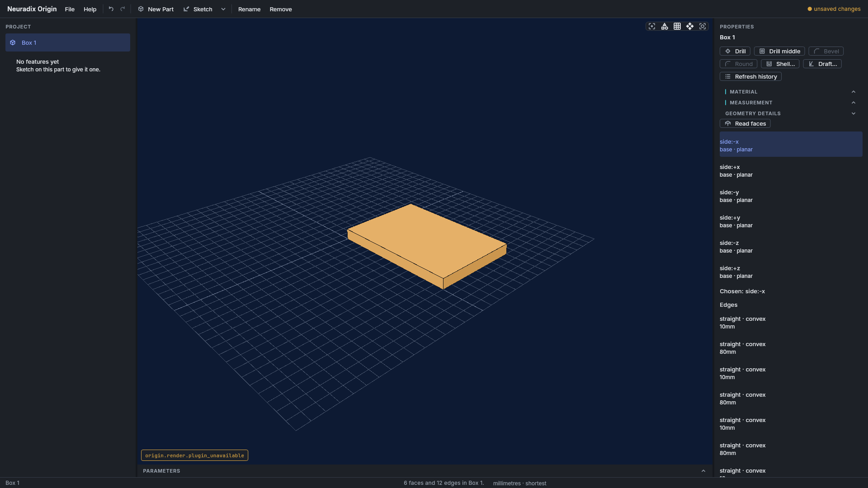Click millimetres · shortest in status bar
This screenshot has height=488, width=868.
coord(519,483)
